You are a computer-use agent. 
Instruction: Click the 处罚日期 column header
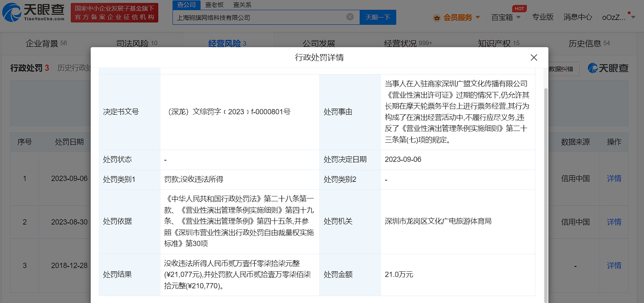tap(69, 142)
